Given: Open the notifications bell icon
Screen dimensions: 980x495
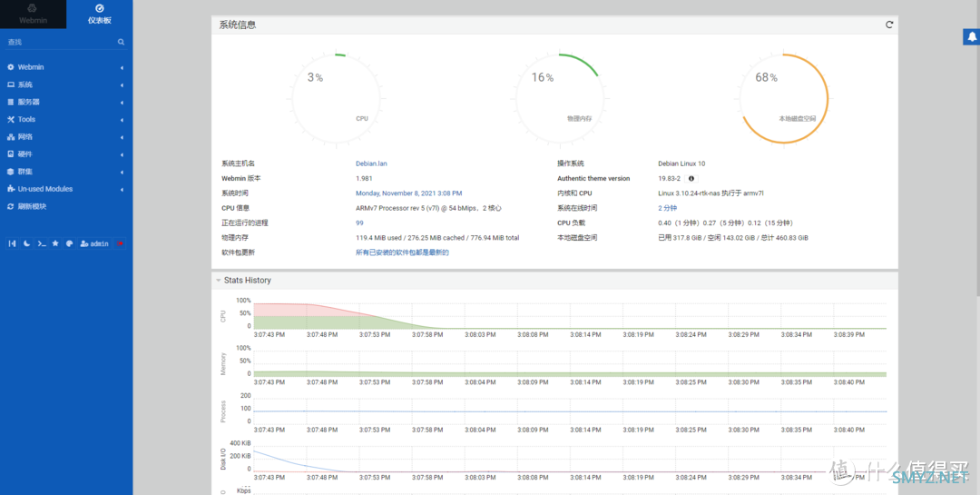Looking at the screenshot, I should [971, 37].
